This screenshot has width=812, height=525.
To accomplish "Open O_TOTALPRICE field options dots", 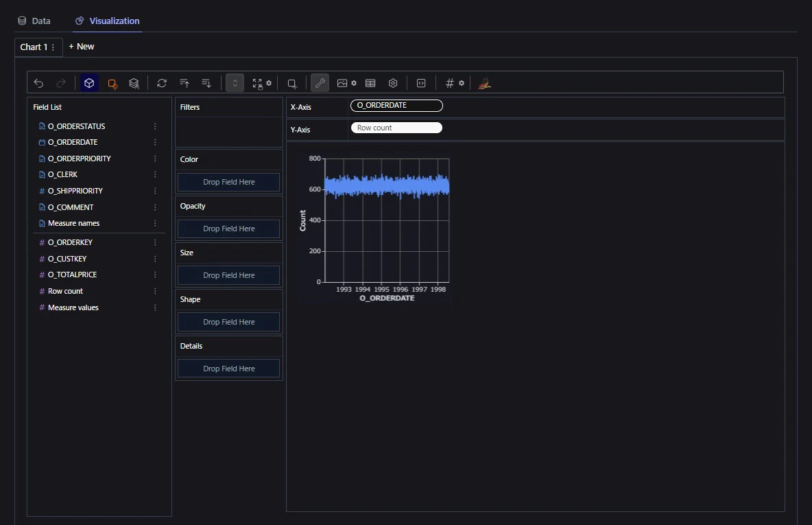I will tap(155, 275).
